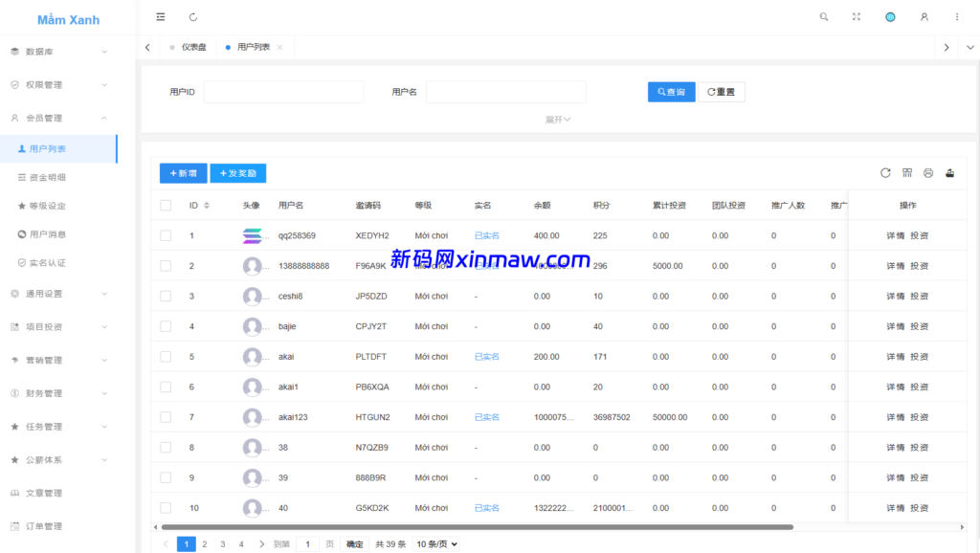
Task: Check the row for user 13888888888
Action: click(166, 266)
